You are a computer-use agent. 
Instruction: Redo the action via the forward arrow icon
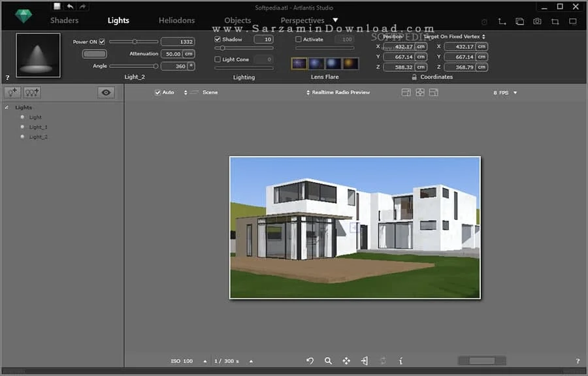coord(82,7)
